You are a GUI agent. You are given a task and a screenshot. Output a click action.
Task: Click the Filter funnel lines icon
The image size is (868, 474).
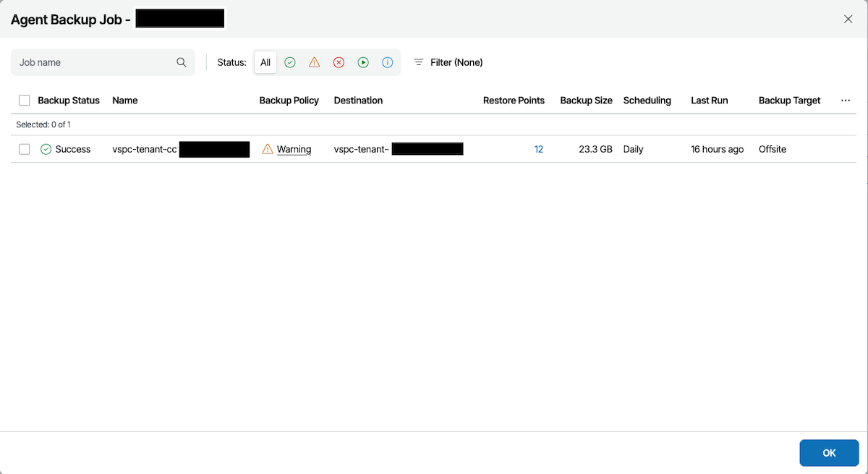point(418,63)
